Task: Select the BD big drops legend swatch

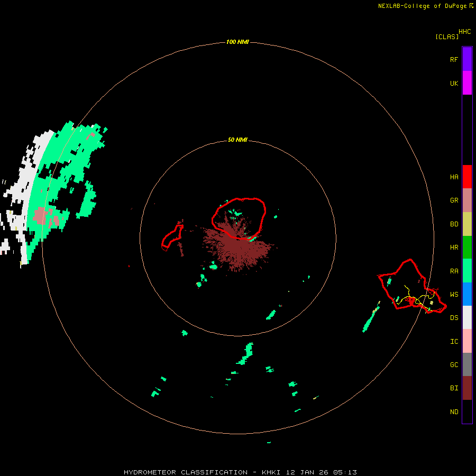Action: [x=467, y=224]
